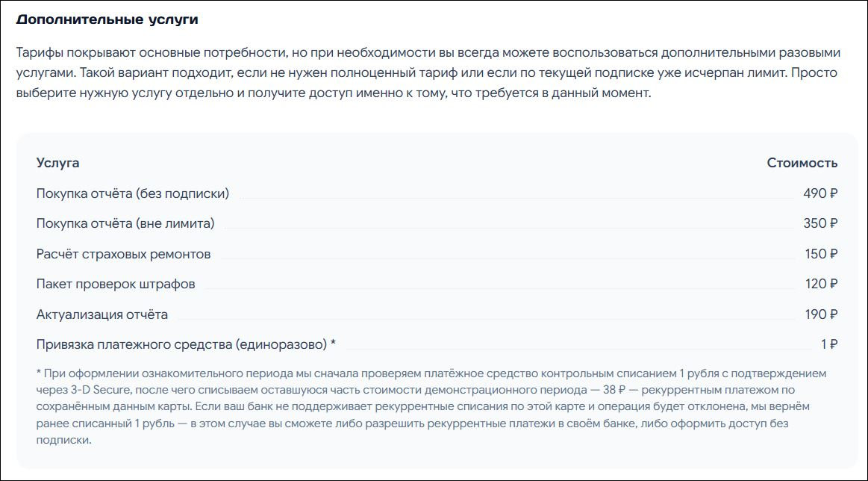Click the "Стоимость" column header
Screen dimensions: 868x481
802,163
